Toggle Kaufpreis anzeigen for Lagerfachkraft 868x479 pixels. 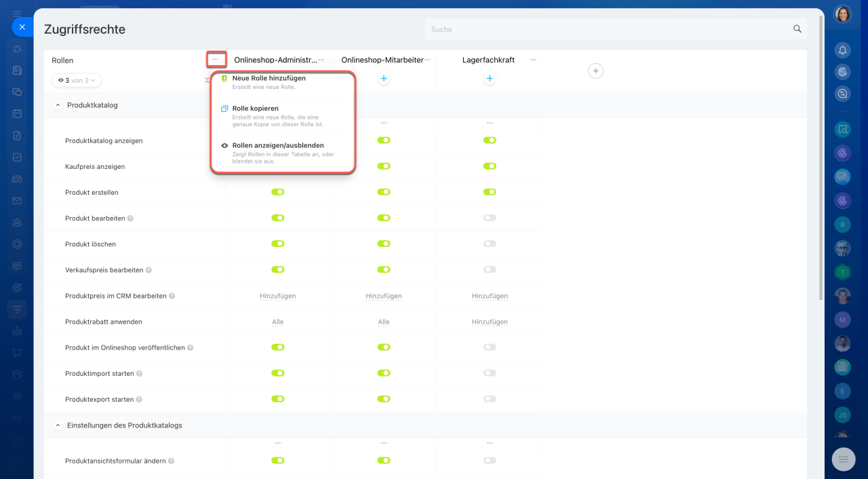(x=490, y=166)
